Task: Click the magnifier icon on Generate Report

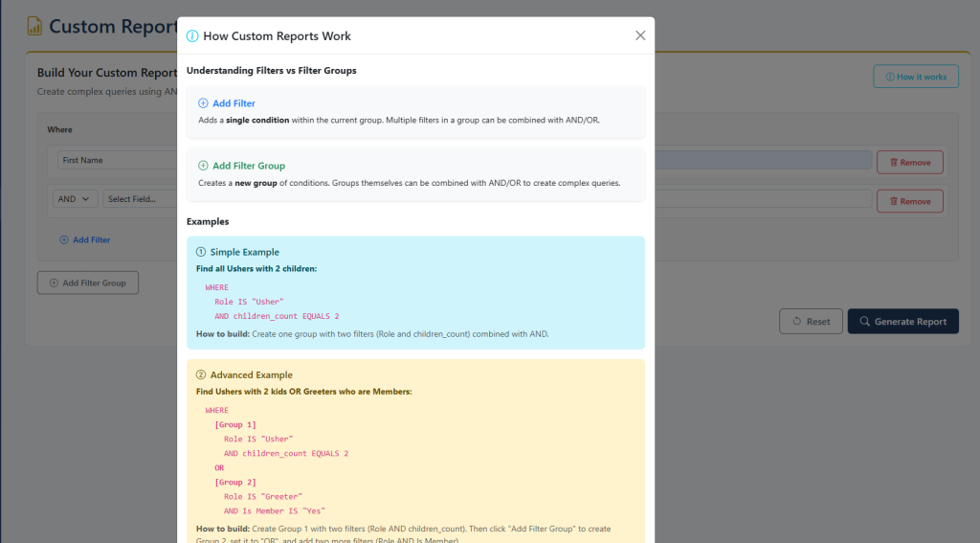Action: pyautogui.click(x=864, y=322)
